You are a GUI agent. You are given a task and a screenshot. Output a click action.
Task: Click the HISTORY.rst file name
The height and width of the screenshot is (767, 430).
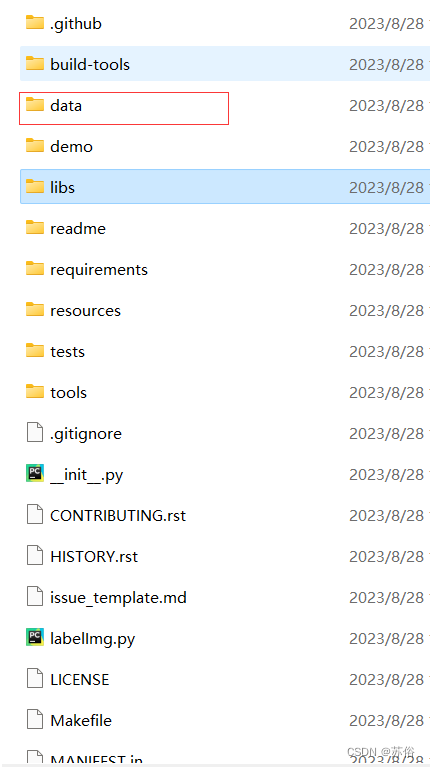point(94,556)
